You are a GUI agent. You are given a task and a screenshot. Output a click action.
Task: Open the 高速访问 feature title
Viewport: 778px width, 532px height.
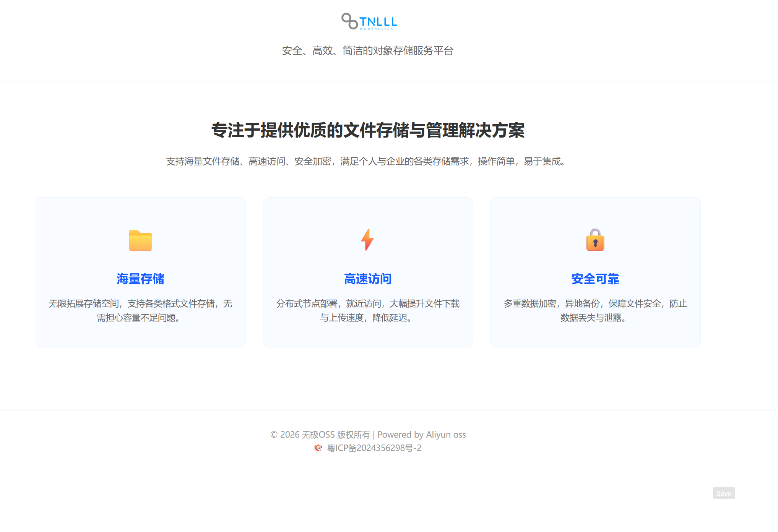click(367, 279)
